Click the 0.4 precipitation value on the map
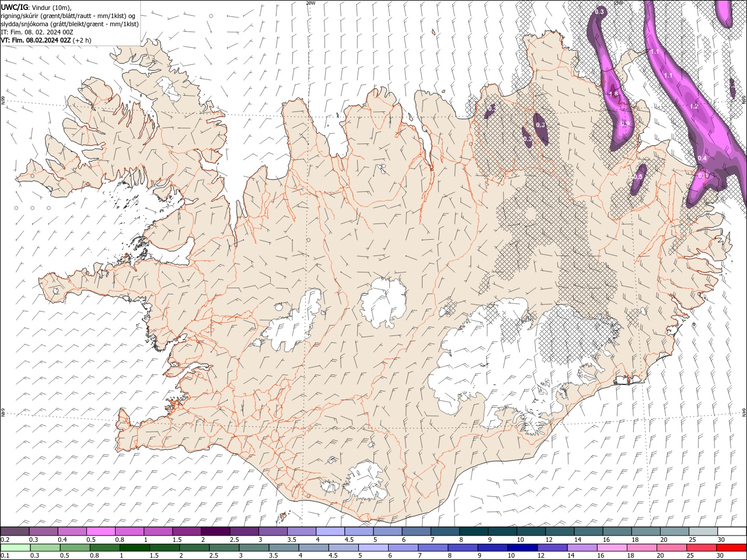The height and width of the screenshot is (560, 747). [702, 159]
